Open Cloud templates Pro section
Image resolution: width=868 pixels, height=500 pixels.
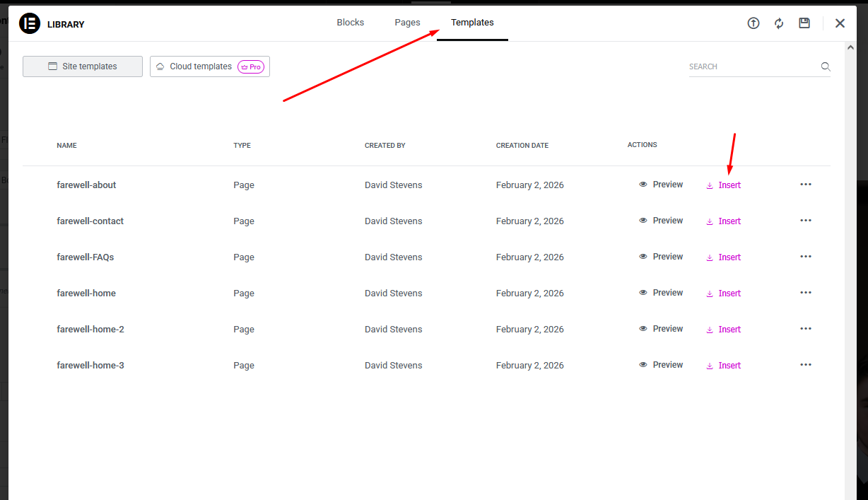200,66
